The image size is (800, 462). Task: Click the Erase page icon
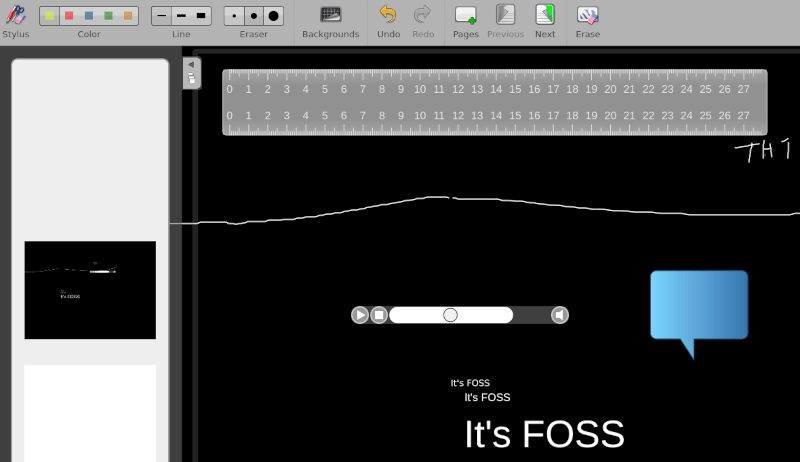(x=588, y=16)
